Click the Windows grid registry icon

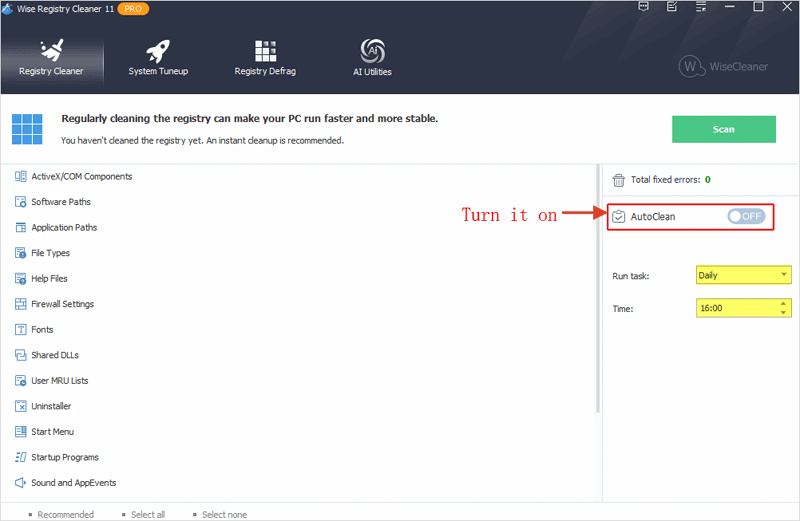tap(27, 129)
